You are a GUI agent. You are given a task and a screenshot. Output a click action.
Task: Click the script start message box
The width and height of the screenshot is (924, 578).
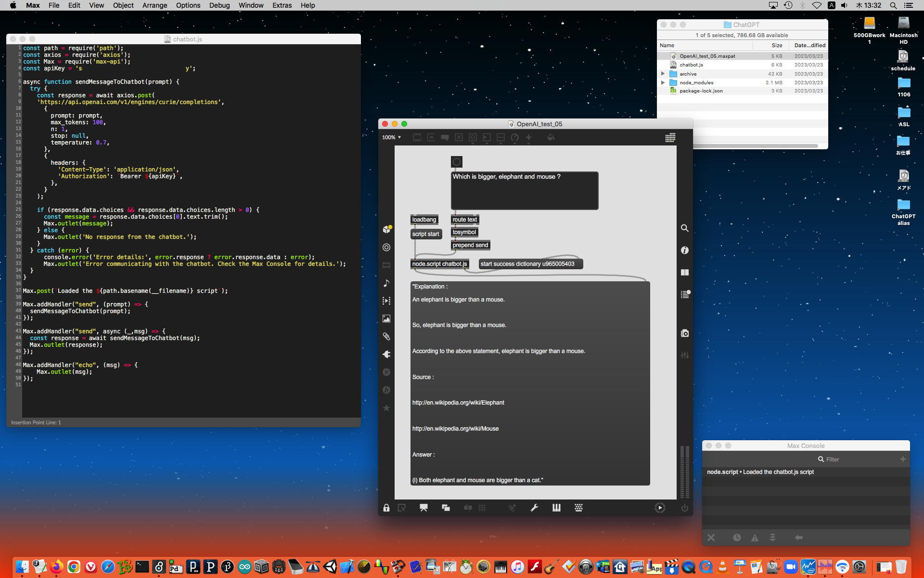[425, 234]
